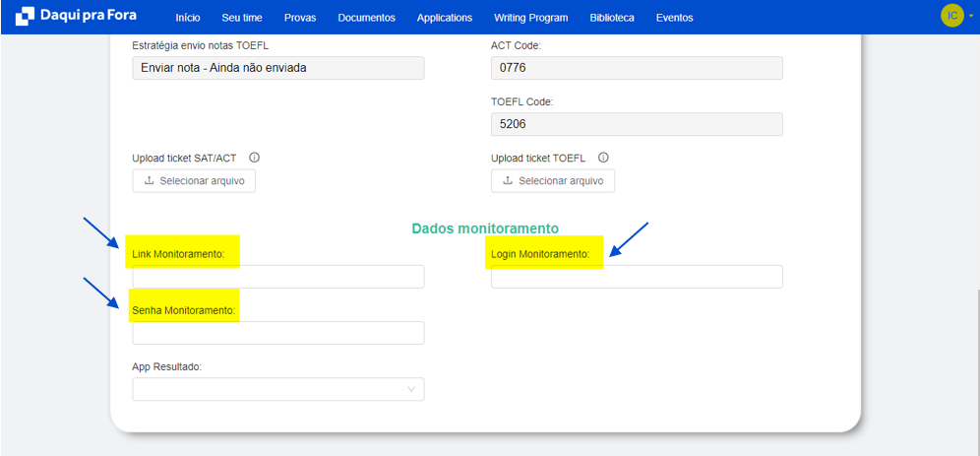Image resolution: width=980 pixels, height=456 pixels.
Task: Open the Provas section
Action: click(x=300, y=18)
